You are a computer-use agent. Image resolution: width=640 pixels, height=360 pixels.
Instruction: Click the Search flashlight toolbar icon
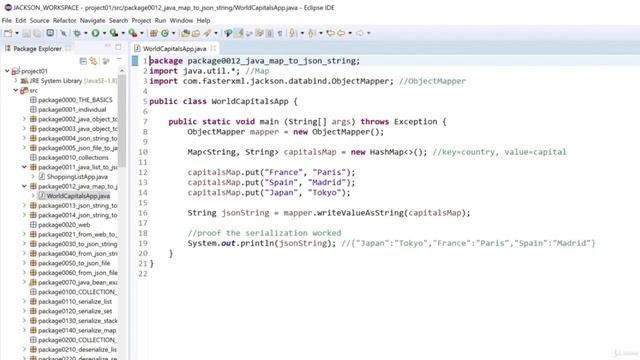pyautogui.click(x=207, y=33)
